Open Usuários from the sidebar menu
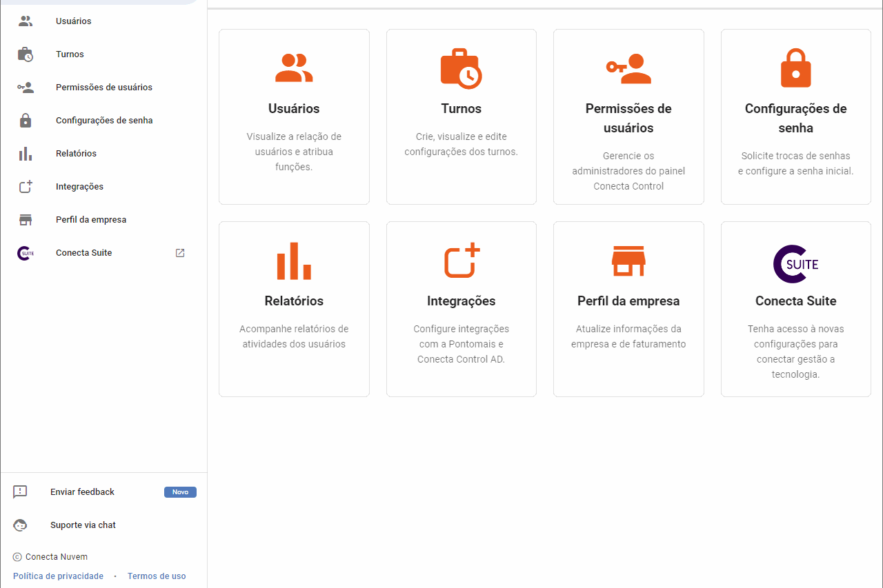Image resolution: width=883 pixels, height=588 pixels. tap(73, 21)
